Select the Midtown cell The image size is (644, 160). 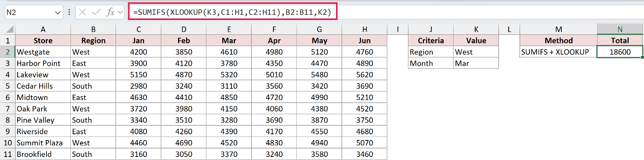43,97
